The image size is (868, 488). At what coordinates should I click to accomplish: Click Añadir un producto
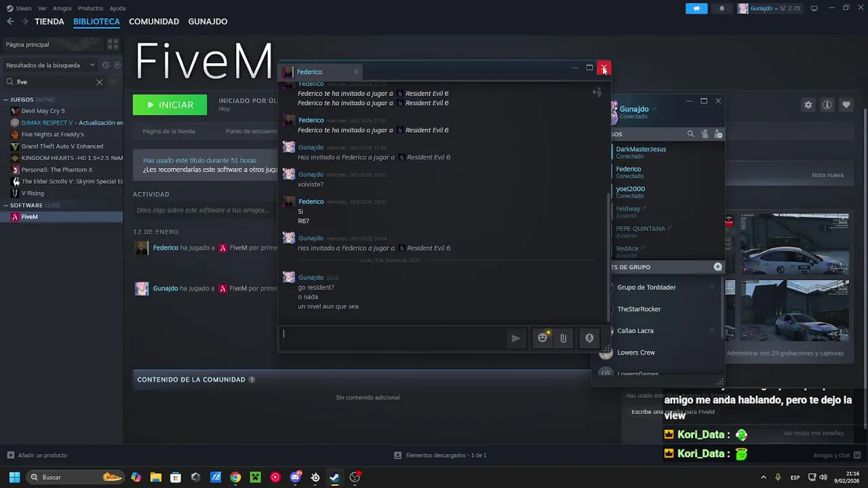[x=37, y=455]
